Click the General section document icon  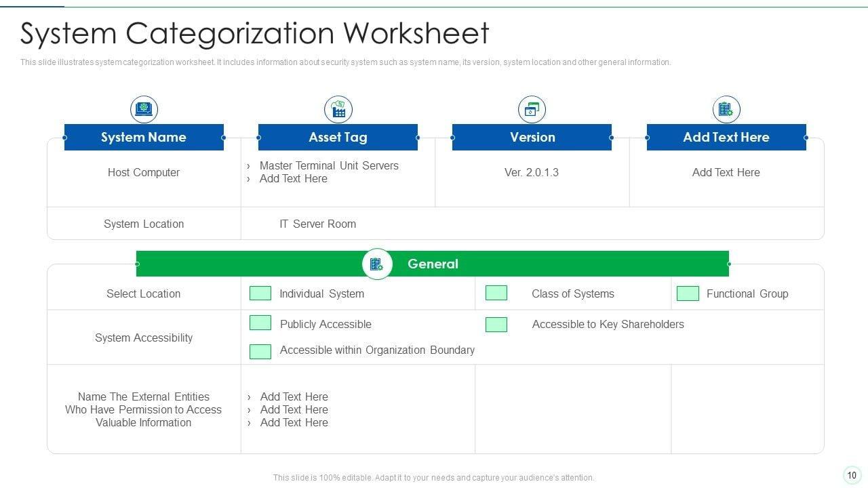(376, 264)
